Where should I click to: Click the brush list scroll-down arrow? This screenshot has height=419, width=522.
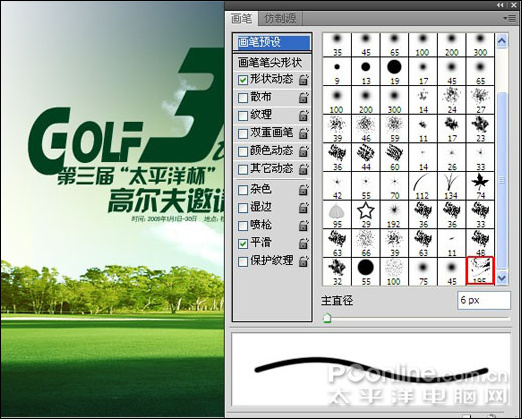point(502,277)
